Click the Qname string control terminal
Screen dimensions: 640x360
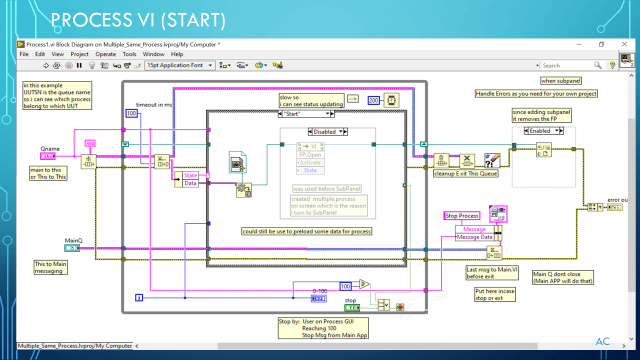click(x=48, y=156)
